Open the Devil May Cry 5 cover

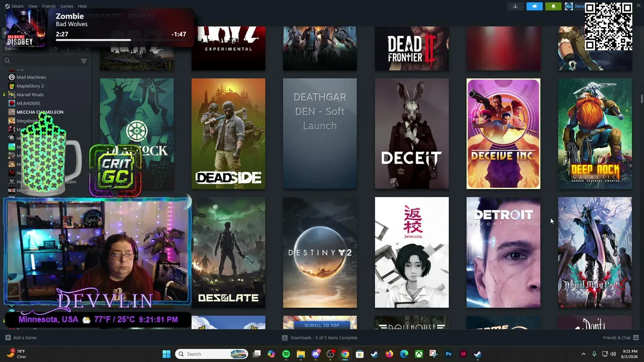pyautogui.click(x=595, y=252)
